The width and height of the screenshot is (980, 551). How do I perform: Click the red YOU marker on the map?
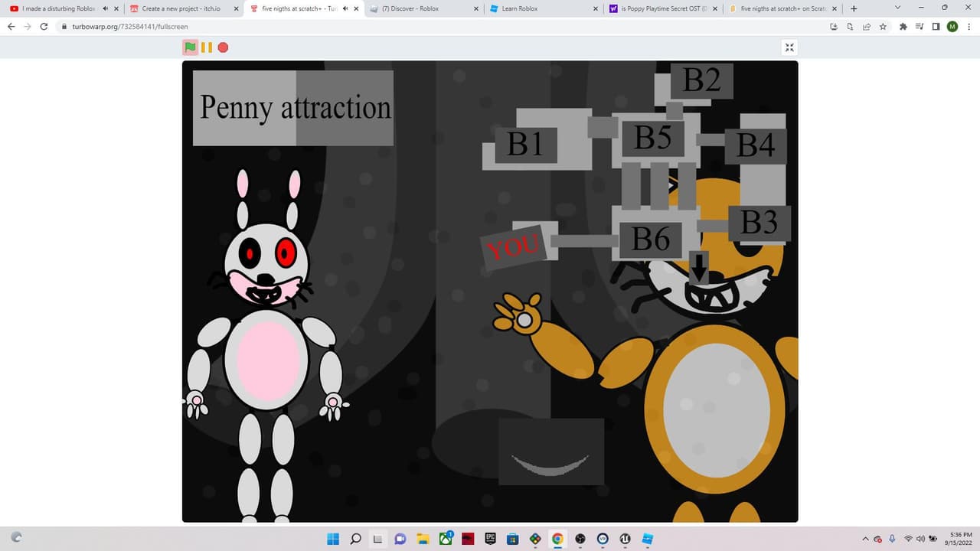click(514, 246)
